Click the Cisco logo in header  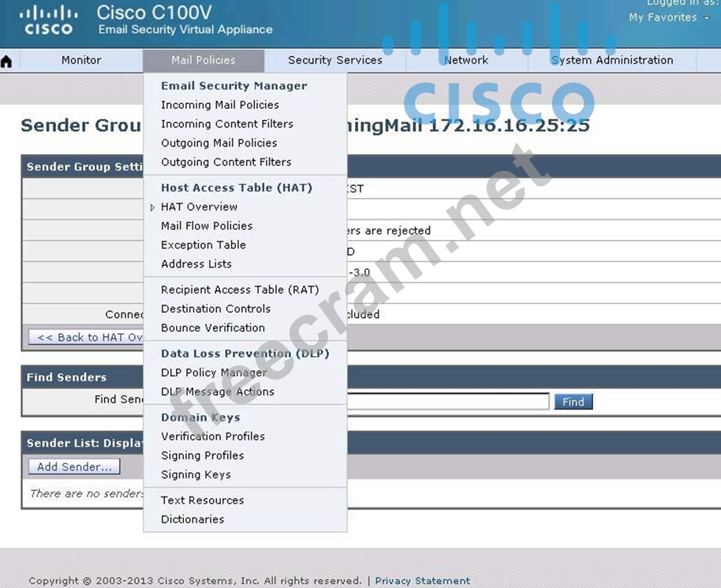tap(48, 21)
